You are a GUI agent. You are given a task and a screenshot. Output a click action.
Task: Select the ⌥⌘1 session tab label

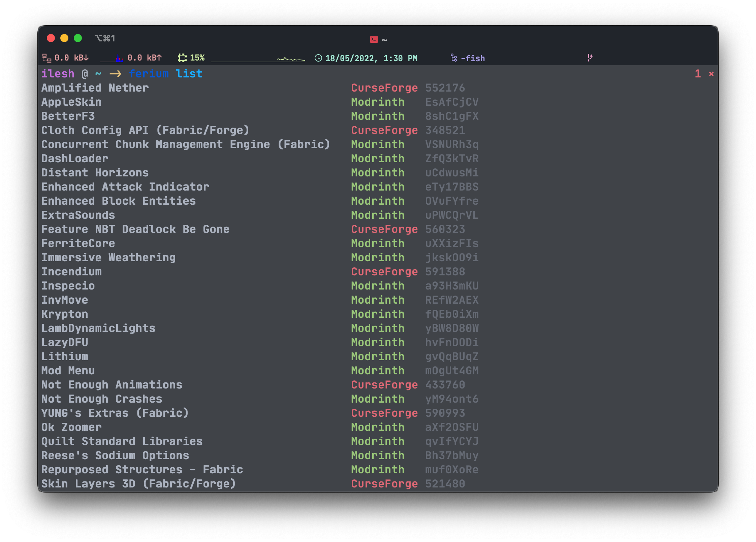105,38
